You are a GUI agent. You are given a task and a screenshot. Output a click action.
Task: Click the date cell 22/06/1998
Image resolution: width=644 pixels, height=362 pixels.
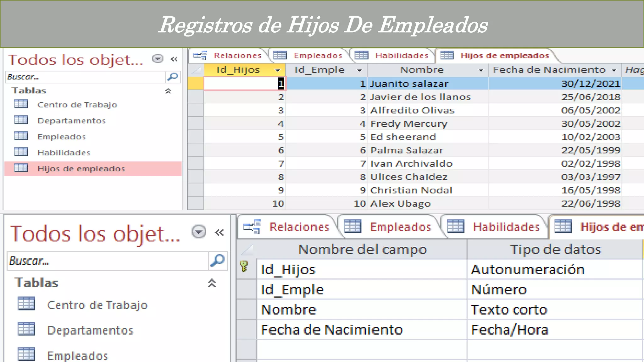coord(555,203)
